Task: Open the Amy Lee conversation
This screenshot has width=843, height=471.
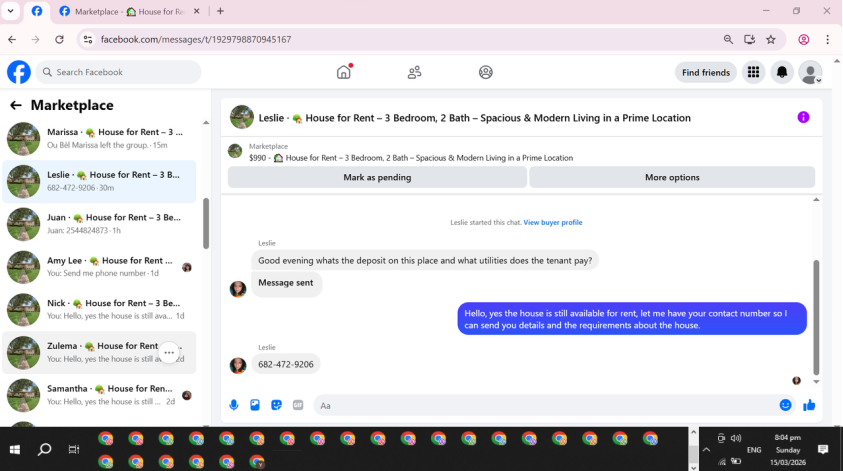Action: (x=99, y=267)
